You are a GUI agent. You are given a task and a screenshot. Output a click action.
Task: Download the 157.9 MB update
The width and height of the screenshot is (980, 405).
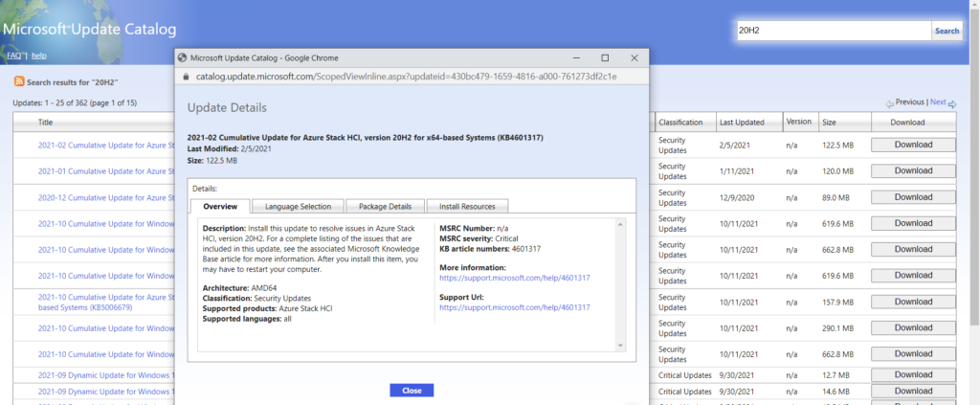coord(913,302)
